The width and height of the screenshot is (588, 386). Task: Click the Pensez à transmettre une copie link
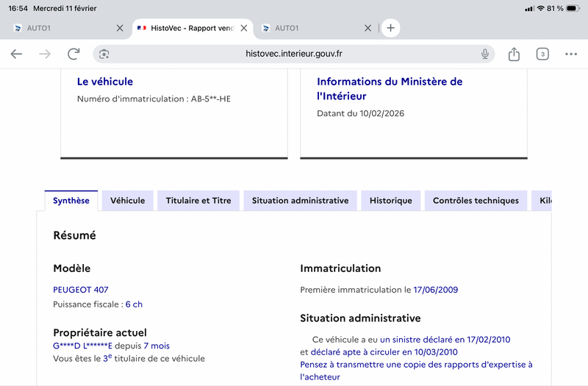pos(416,365)
